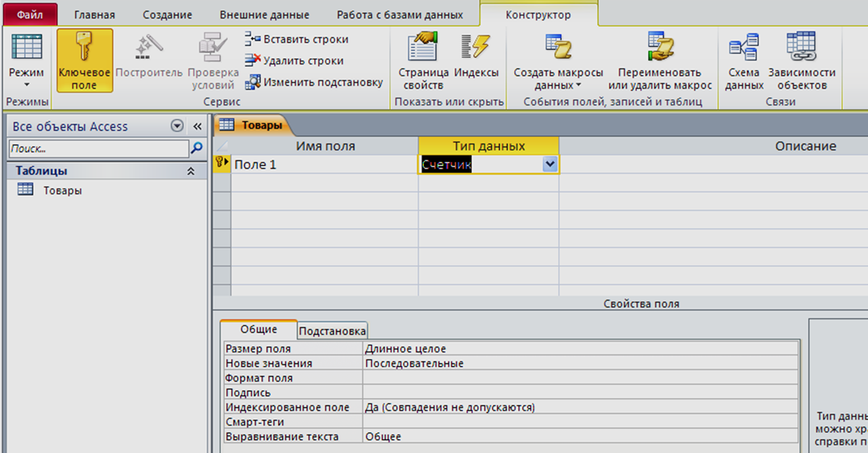Viewport: 868px width, 453px height.
Task: Click Удалить строки
Action: coord(294,61)
